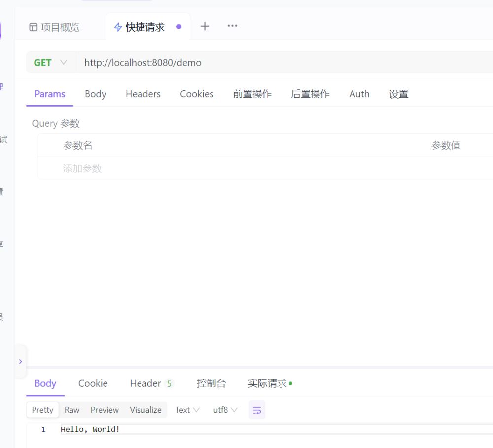Open the 设置 tab
493x448 pixels.
(x=399, y=94)
